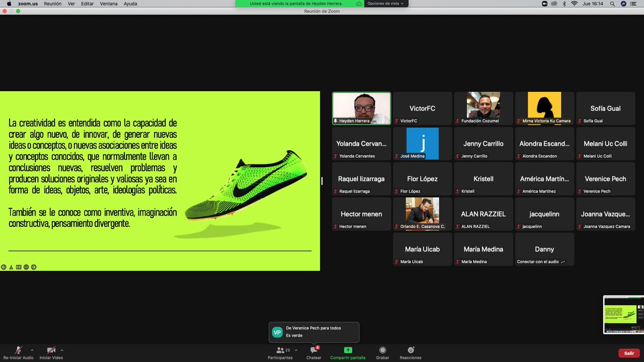Viewport: 644px width, 362px height.
Task: Select Danny's tile connecting to audio
Action: tap(545, 249)
